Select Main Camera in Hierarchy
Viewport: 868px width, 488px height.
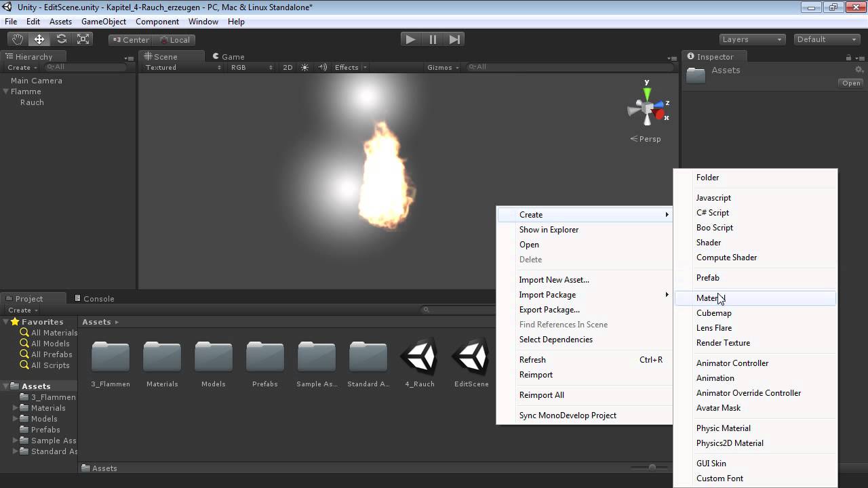tap(37, 81)
